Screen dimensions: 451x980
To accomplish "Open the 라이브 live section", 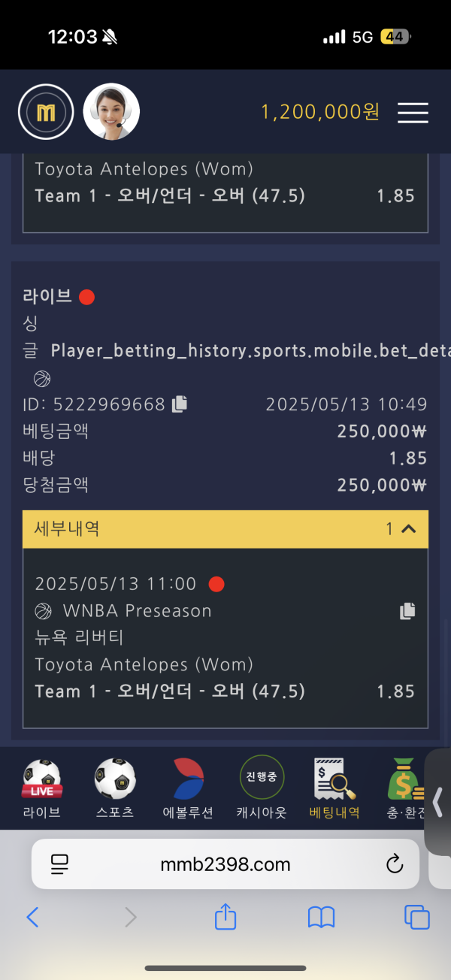I will 41,789.
